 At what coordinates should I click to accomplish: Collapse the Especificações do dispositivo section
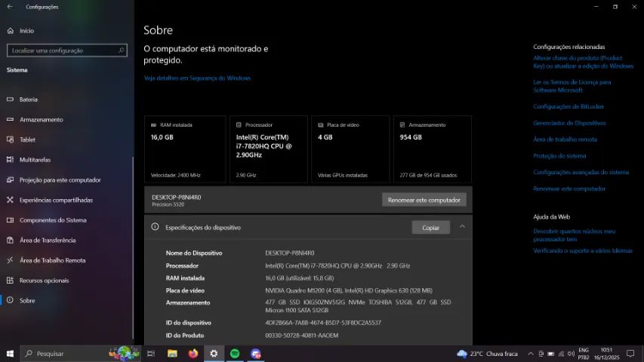[x=462, y=227]
